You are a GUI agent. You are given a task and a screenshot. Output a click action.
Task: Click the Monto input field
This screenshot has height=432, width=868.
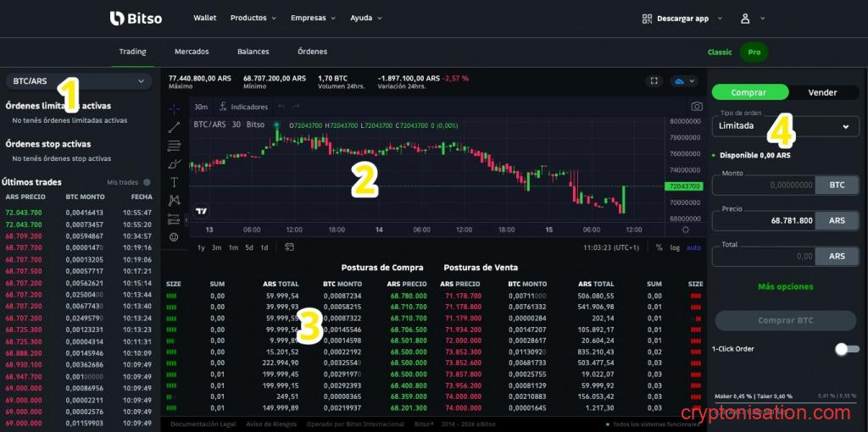[764, 185]
